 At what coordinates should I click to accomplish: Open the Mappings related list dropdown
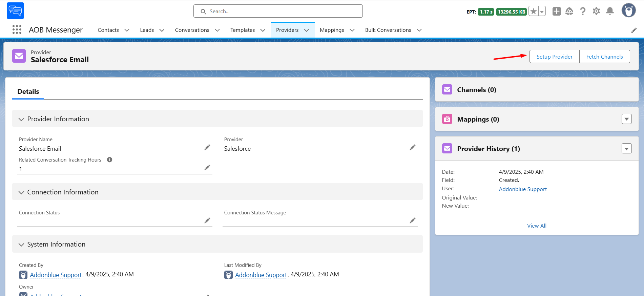[627, 119]
